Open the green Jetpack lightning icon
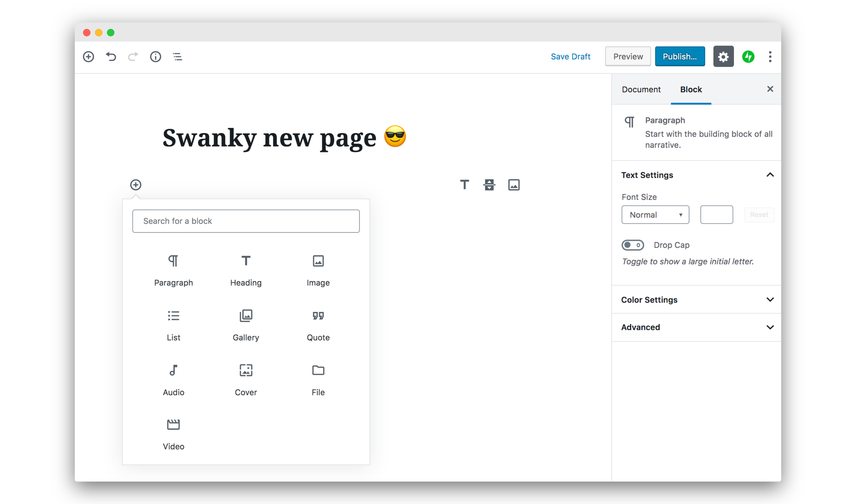The width and height of the screenshot is (856, 504). pos(748,57)
